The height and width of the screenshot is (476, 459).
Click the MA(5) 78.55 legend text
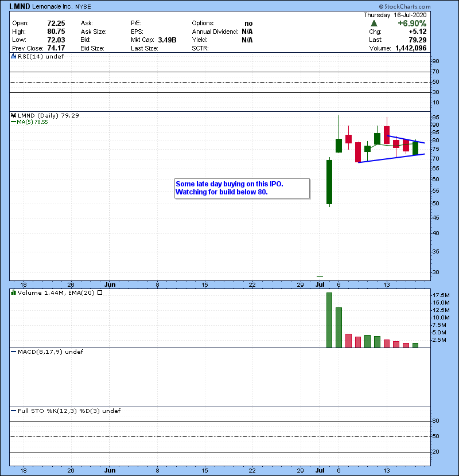click(32, 122)
